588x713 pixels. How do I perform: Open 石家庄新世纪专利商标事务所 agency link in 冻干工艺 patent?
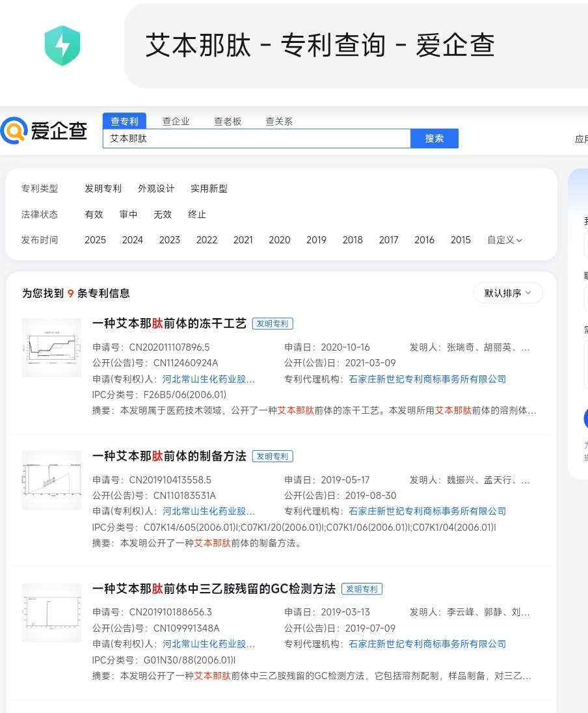(427, 379)
